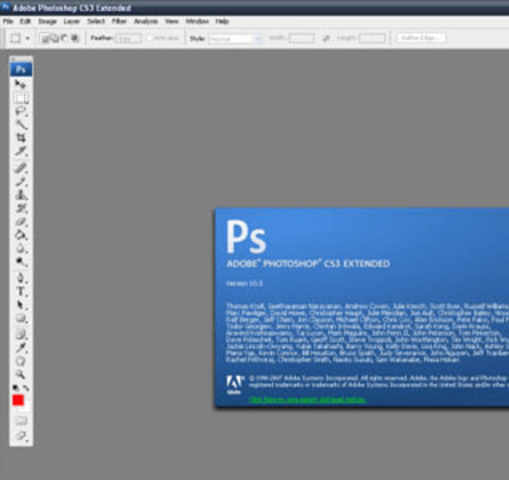Swap height and width in options bar
The image size is (509, 480).
pos(326,39)
